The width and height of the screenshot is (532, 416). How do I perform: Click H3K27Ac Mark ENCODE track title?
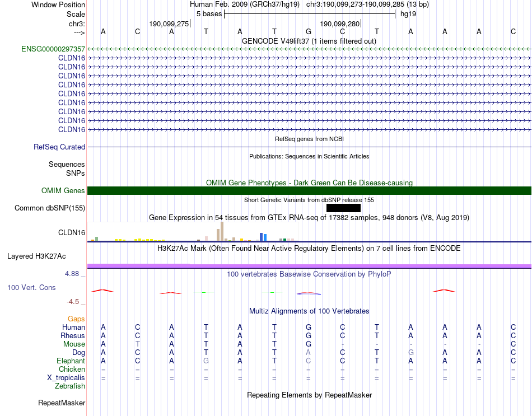click(x=309, y=249)
